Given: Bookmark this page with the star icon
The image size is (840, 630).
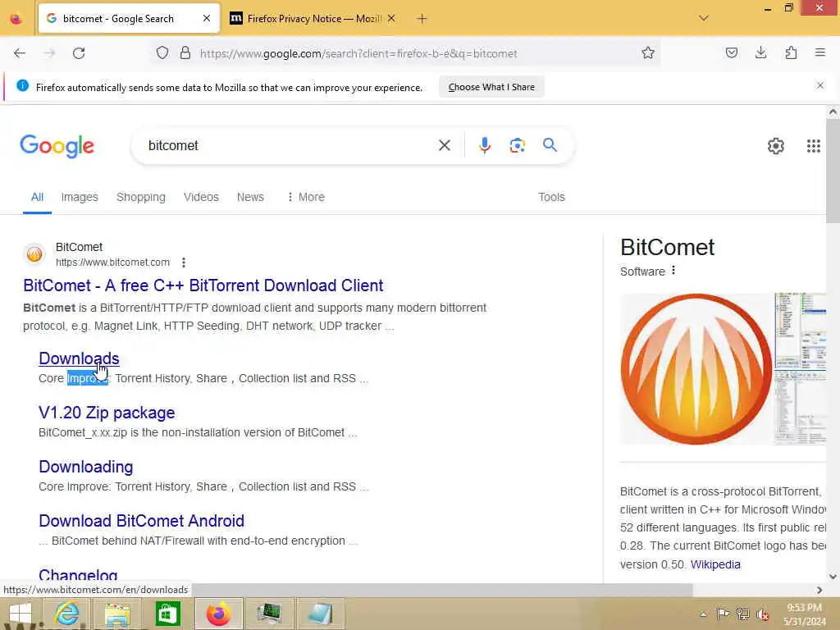Looking at the screenshot, I should (x=648, y=52).
